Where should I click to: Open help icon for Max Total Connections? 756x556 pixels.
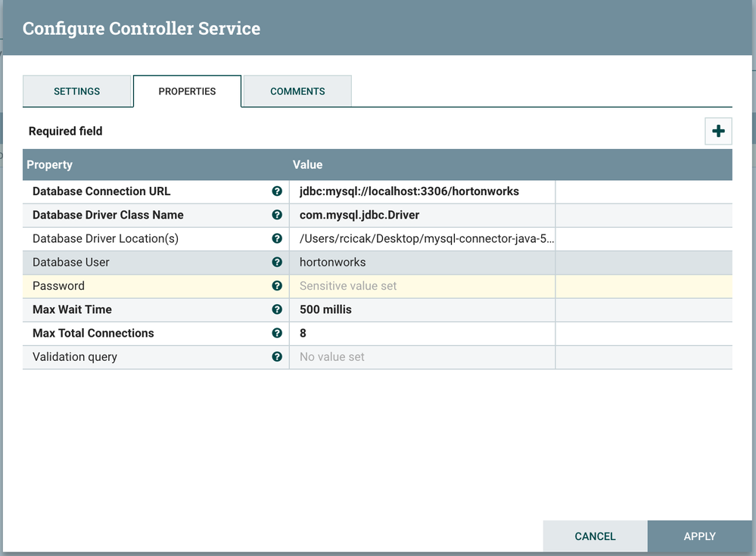tap(277, 333)
